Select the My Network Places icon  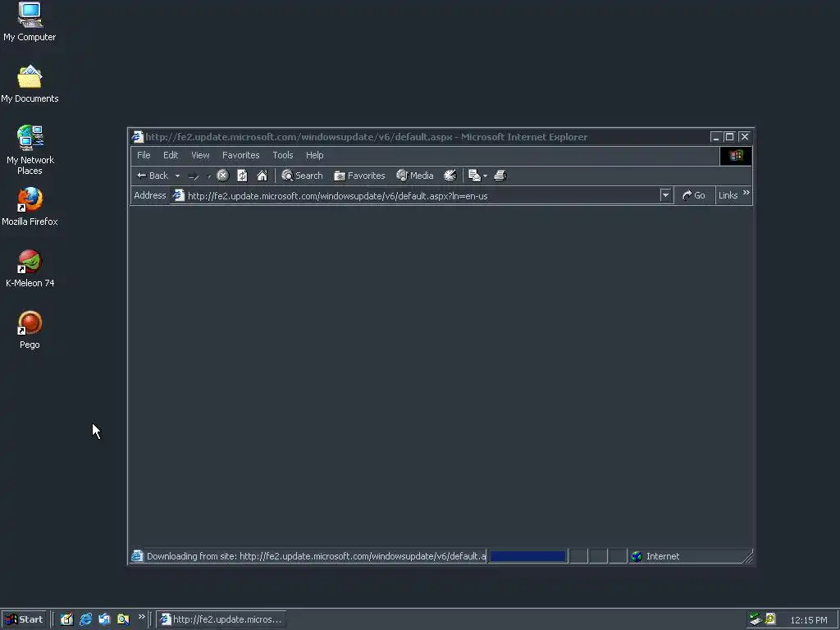click(30, 150)
